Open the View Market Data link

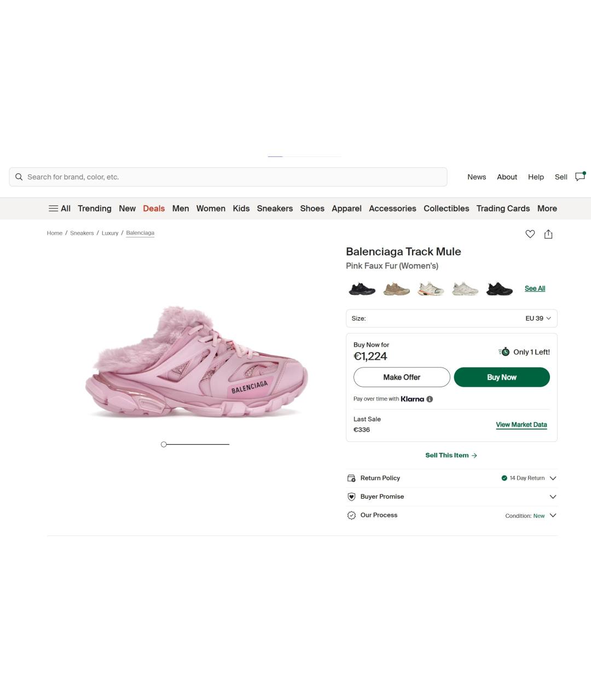pyautogui.click(x=522, y=425)
